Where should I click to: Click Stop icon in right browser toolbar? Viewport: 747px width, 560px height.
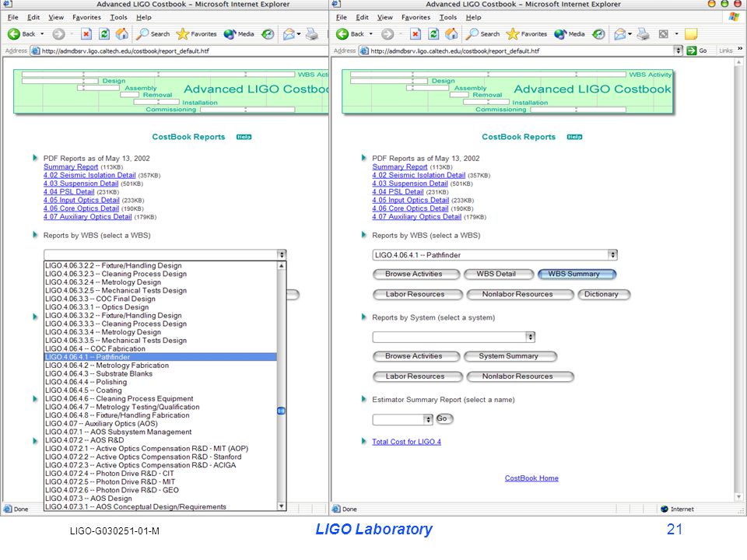[416, 33]
